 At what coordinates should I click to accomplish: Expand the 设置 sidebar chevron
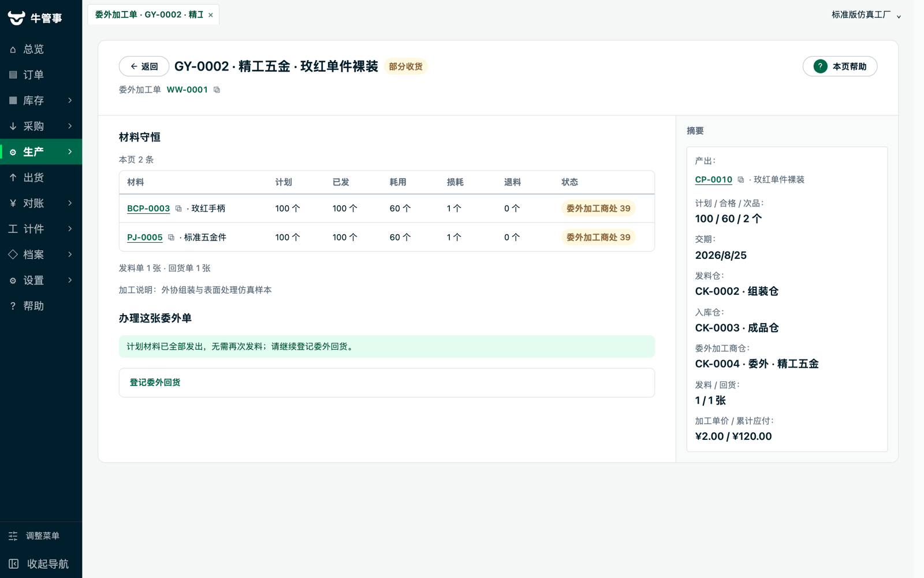tap(70, 280)
